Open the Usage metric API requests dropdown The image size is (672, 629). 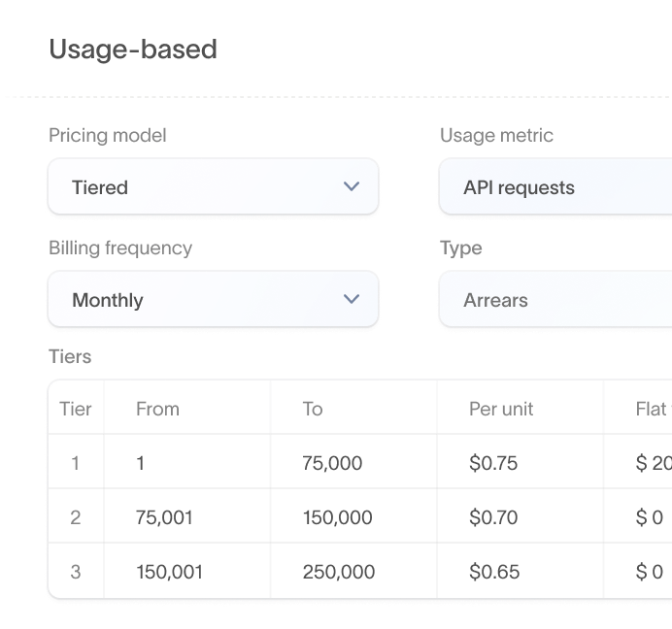pos(554,187)
